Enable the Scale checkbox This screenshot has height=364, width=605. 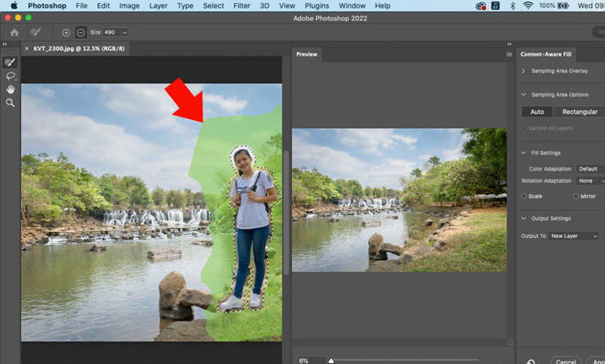click(524, 196)
